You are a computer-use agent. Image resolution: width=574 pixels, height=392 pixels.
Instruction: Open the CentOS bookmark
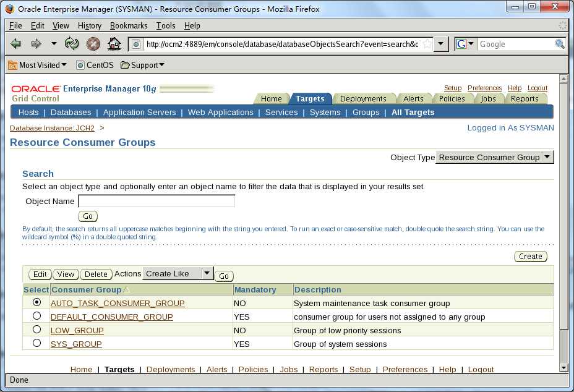click(x=95, y=65)
